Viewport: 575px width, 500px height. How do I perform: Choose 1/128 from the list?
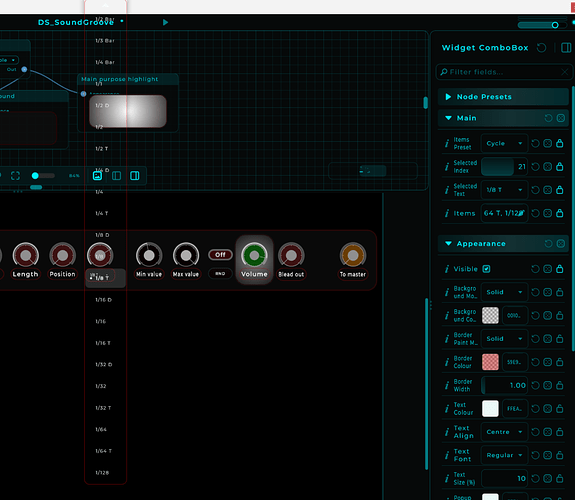coord(102,472)
